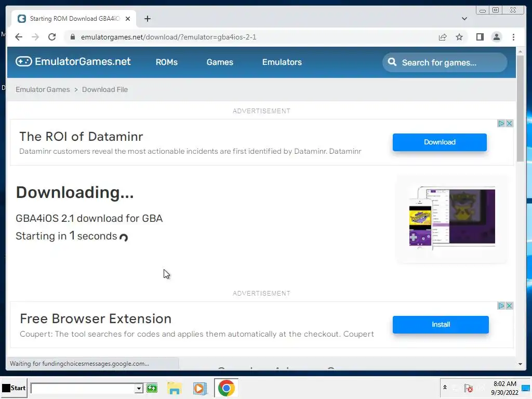This screenshot has width=532, height=399.
Task: Open the Games menu
Action: (220, 62)
